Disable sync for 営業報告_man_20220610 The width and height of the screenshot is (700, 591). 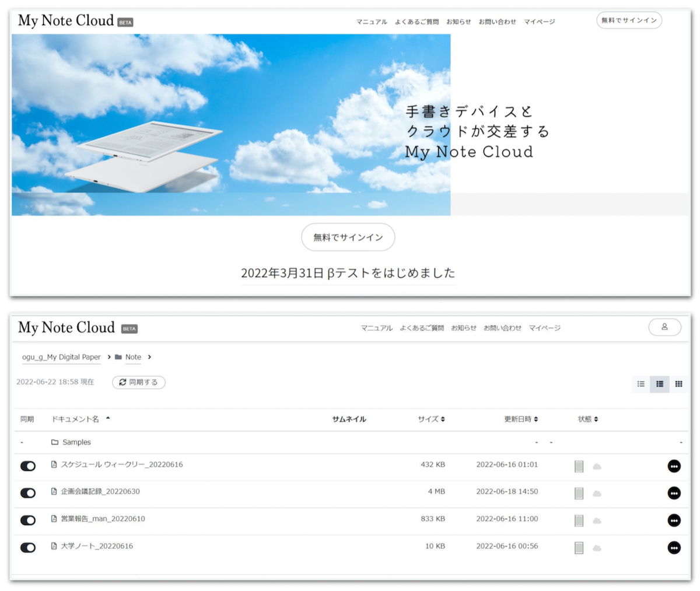[x=28, y=520]
